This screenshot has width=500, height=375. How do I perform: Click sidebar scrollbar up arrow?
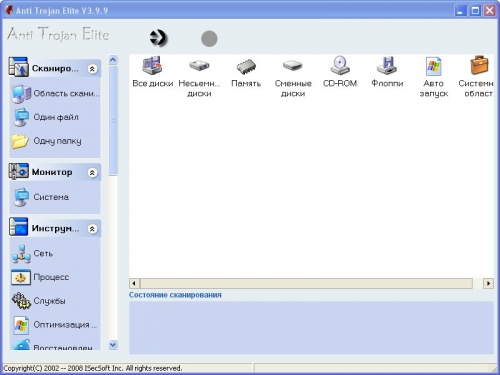click(113, 60)
